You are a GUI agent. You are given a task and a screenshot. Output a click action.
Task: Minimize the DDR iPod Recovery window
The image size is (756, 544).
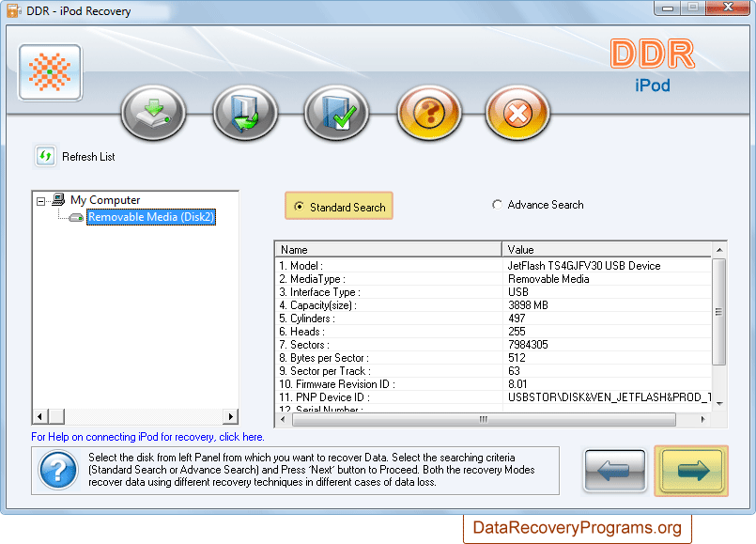click(x=668, y=8)
